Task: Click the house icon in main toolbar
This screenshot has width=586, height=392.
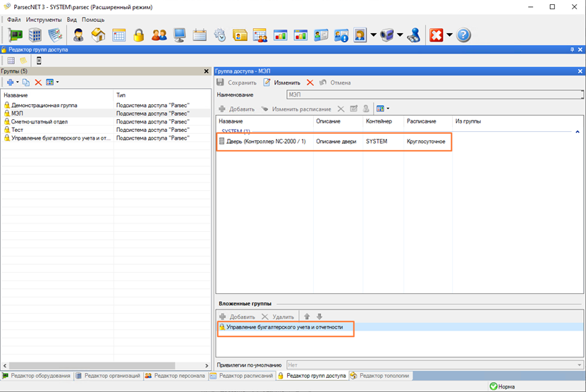Action: [x=98, y=35]
